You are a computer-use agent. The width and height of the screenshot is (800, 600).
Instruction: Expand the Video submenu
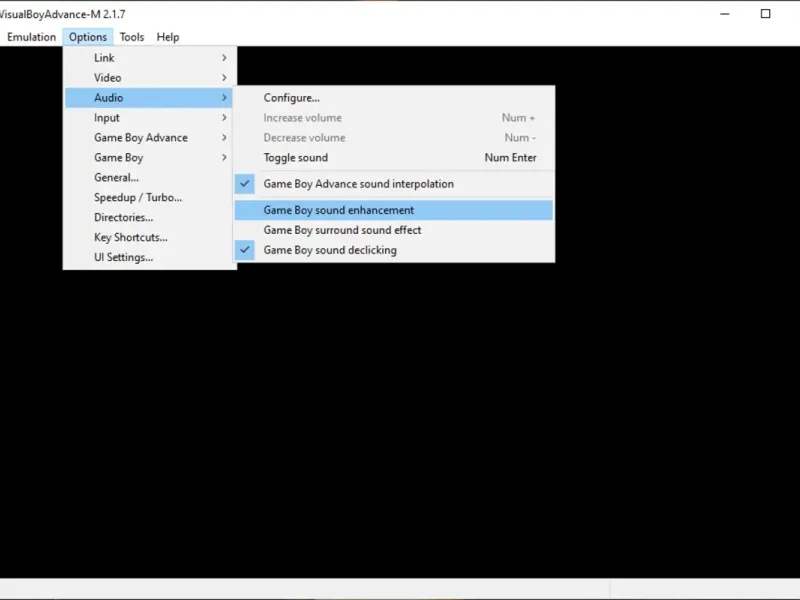click(x=149, y=78)
